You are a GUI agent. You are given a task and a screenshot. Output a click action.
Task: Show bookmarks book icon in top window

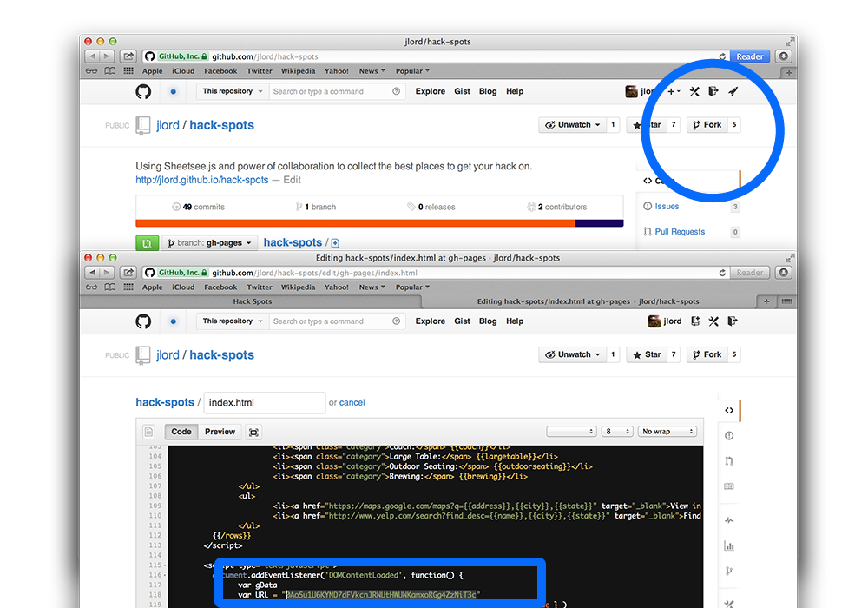[x=110, y=71]
